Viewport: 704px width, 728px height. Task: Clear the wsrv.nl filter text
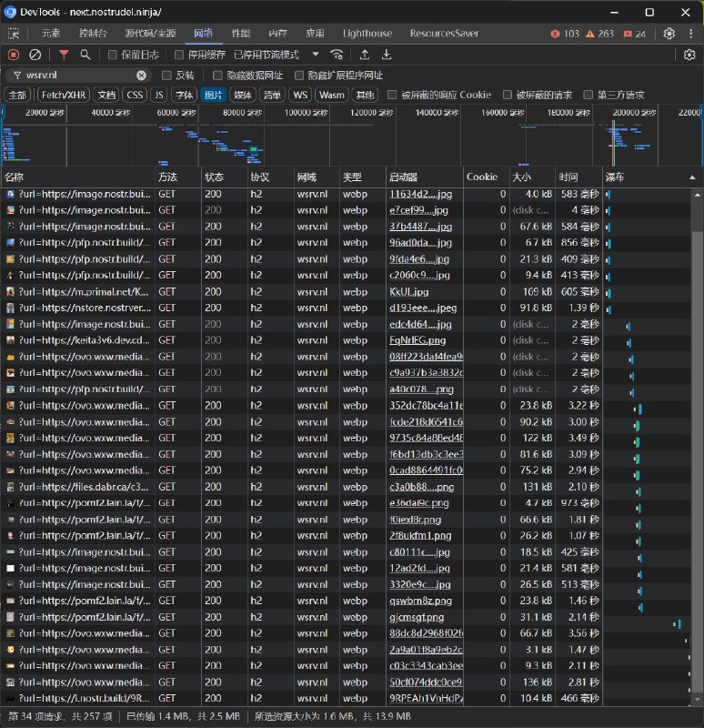click(142, 76)
